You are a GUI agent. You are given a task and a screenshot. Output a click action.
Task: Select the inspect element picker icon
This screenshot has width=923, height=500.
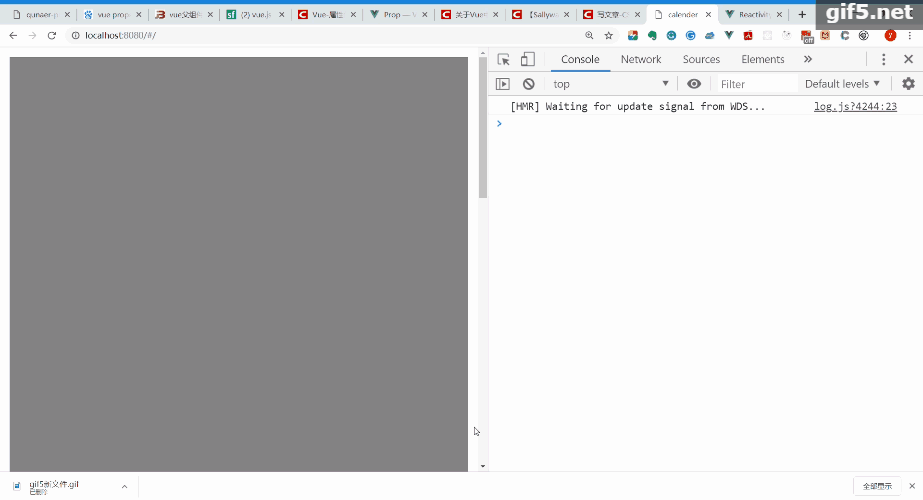point(503,59)
